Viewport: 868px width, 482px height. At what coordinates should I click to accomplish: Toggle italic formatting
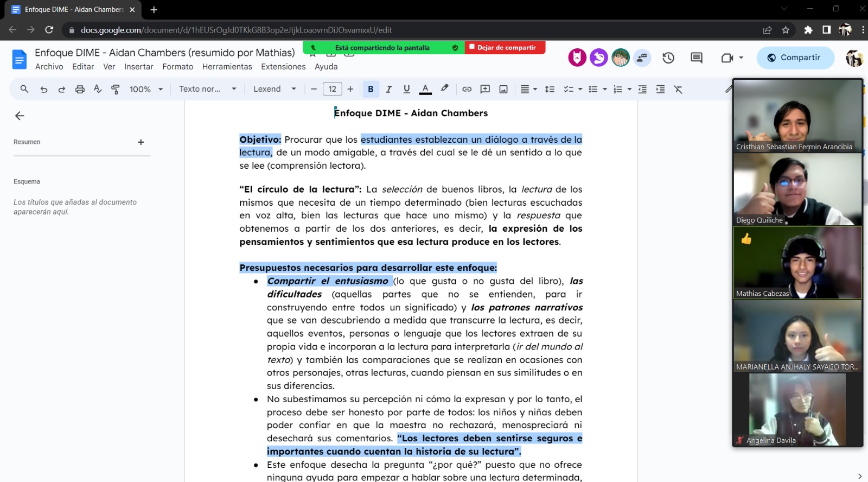click(x=388, y=90)
